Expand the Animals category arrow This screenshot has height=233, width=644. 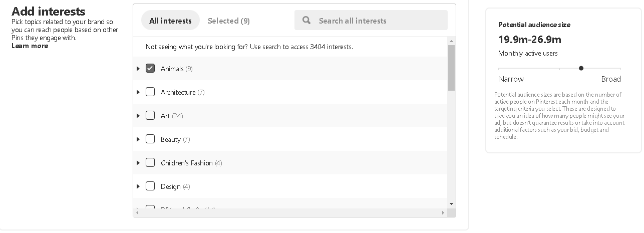(138, 69)
